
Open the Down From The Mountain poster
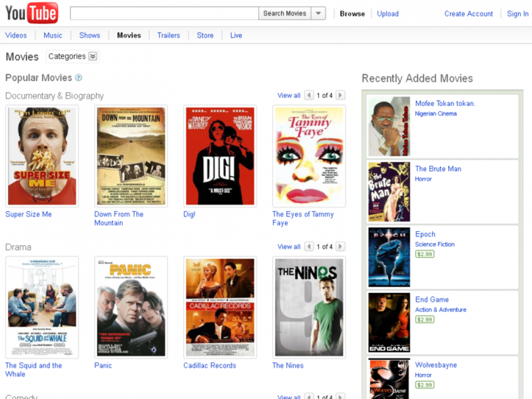[131, 156]
